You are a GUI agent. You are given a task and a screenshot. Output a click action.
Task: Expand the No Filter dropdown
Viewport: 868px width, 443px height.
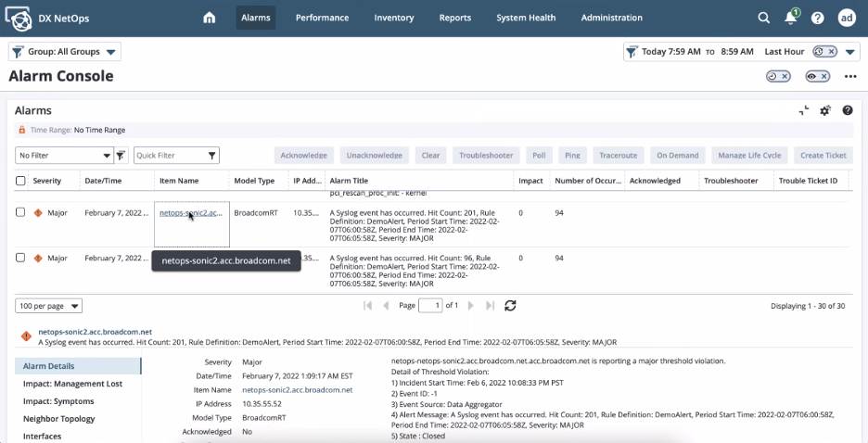[63, 156]
